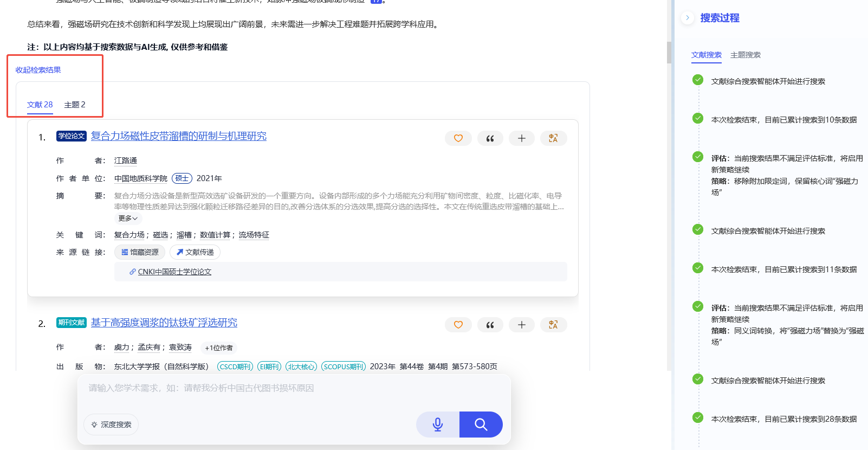Add the first result with plus icon
The height and width of the screenshot is (450, 868).
(522, 138)
